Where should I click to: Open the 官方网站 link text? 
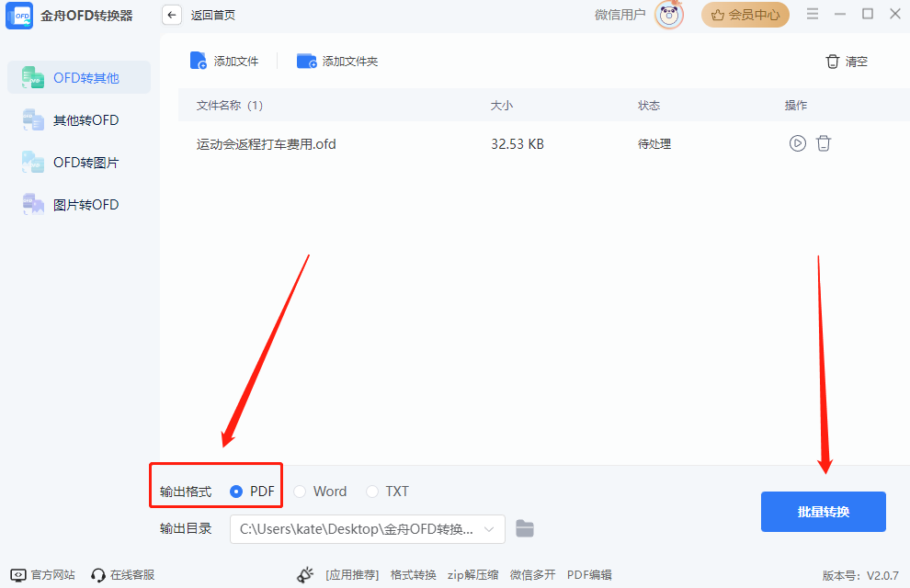tap(52, 574)
